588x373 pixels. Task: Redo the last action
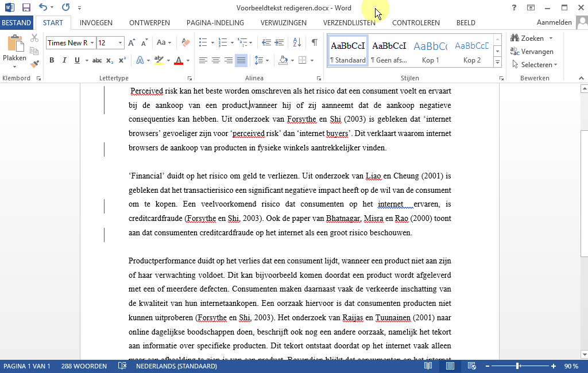click(x=65, y=7)
